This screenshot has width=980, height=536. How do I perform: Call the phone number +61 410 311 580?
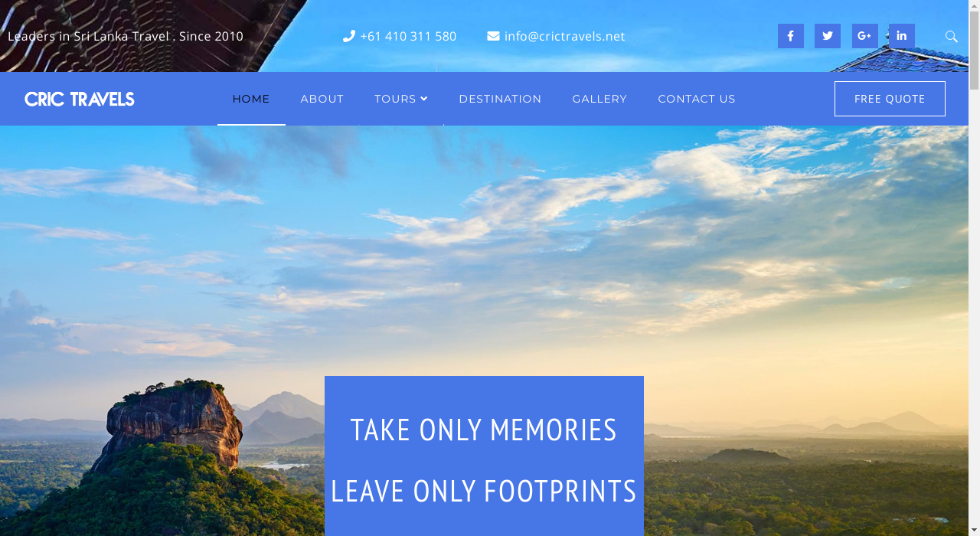[x=408, y=36]
